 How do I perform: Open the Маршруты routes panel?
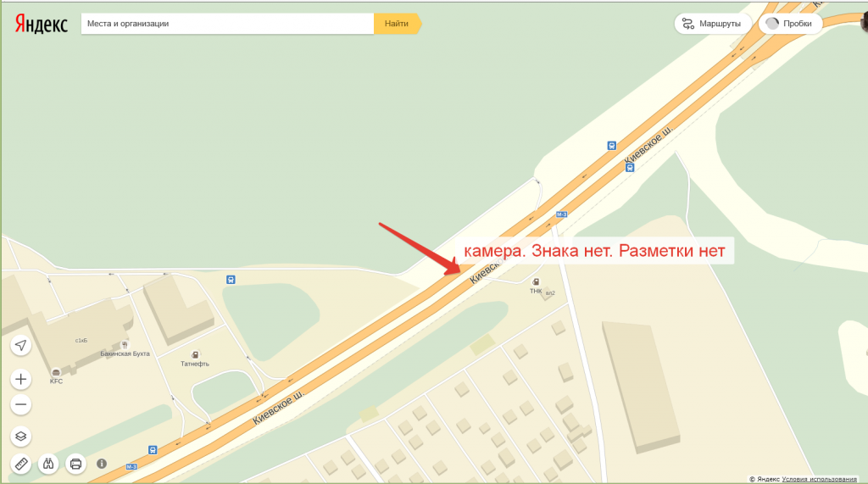[x=713, y=24]
